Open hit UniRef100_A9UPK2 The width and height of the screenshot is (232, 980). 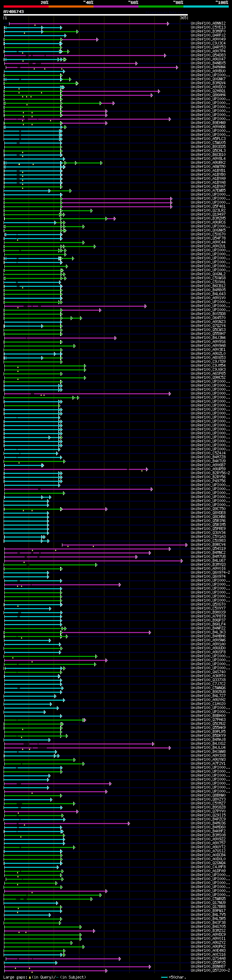click(208, 946)
